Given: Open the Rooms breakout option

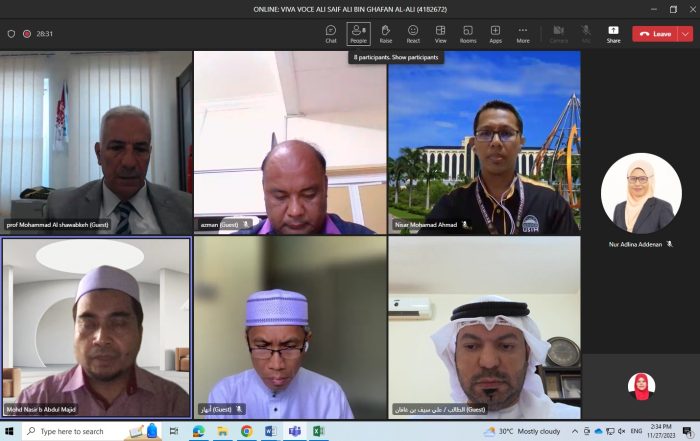Looking at the screenshot, I should (x=468, y=33).
